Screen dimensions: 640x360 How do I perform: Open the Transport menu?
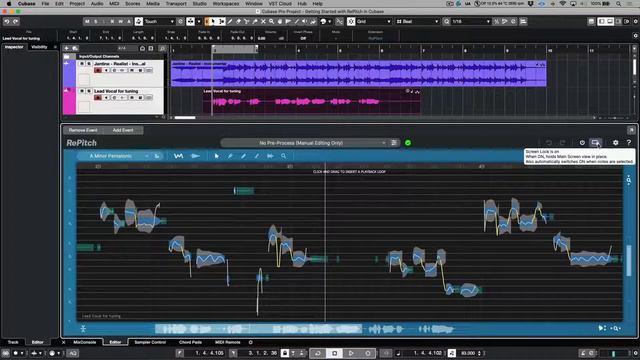[176, 4]
